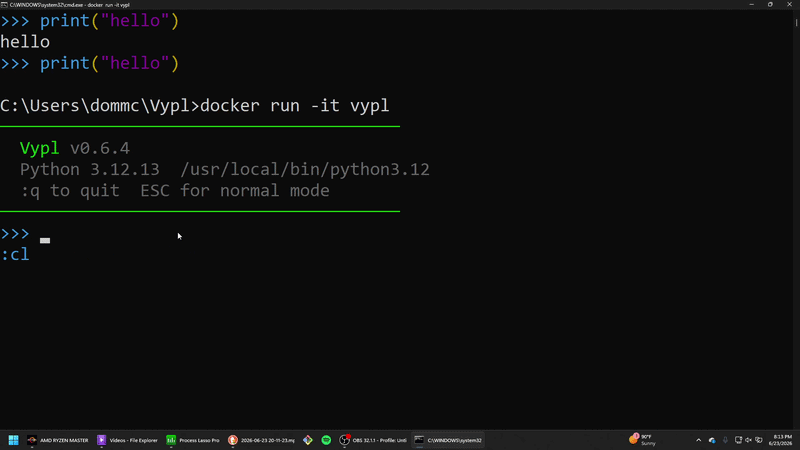Select the cmd.exe taskbar button
Image resolution: width=800 pixels, height=450 pixels.
click(448, 440)
